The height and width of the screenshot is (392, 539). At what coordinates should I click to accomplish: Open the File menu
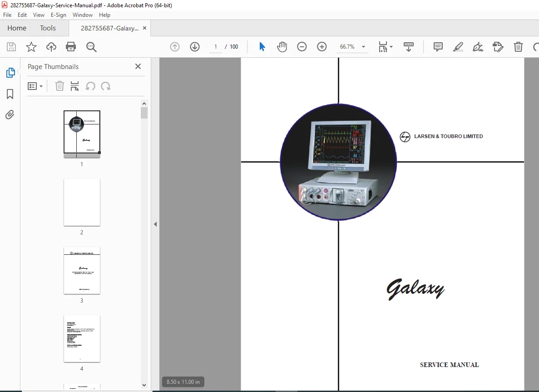[7, 15]
